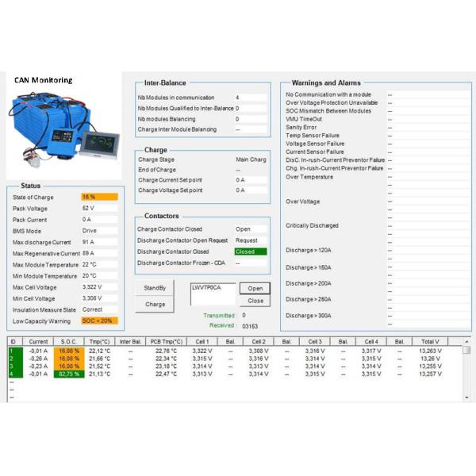The image size is (476, 476).
Task: Click the module table scrollbar up arrow
Action: click(466, 350)
